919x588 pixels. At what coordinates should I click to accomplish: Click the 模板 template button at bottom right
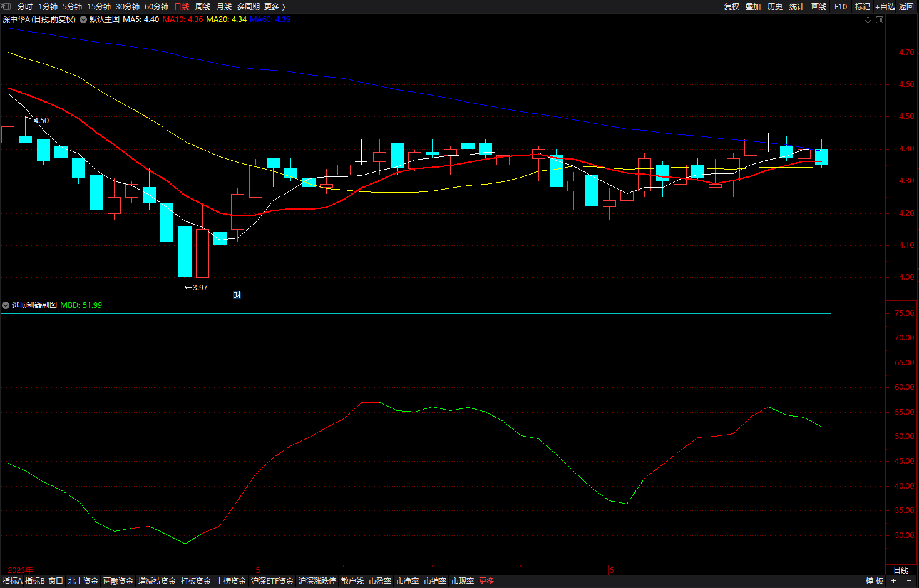(x=875, y=581)
